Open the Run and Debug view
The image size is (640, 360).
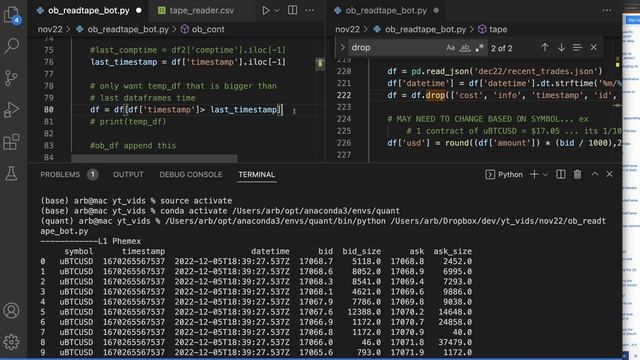tap(11, 110)
